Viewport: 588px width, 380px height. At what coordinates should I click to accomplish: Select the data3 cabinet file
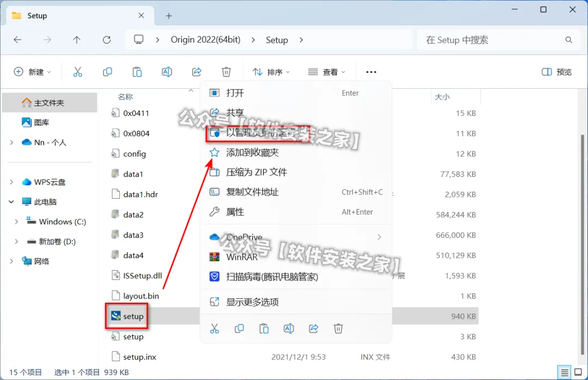click(x=127, y=235)
